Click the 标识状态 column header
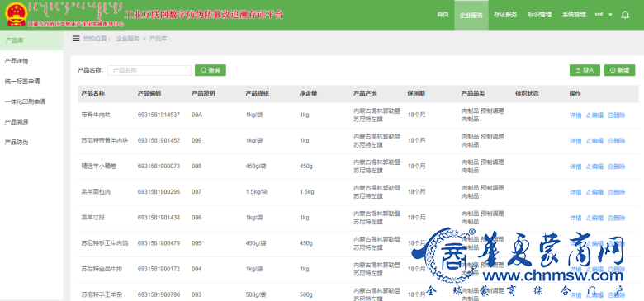 pyautogui.click(x=527, y=93)
